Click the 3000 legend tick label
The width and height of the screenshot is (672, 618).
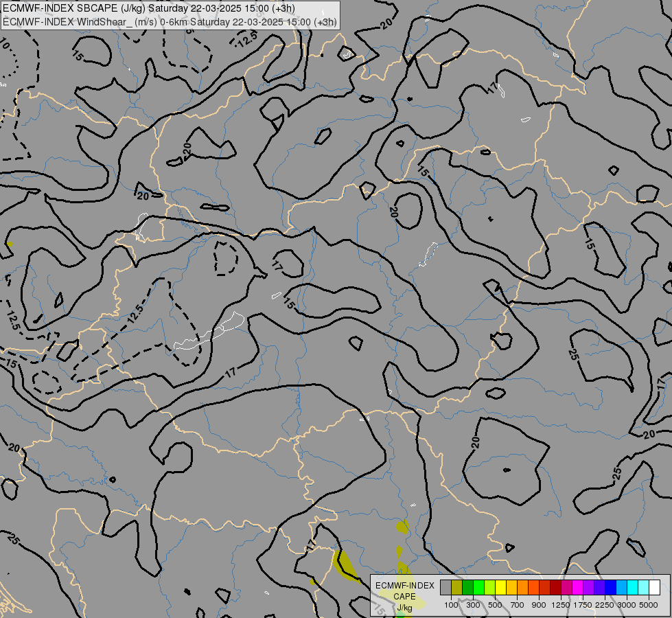[x=627, y=605]
